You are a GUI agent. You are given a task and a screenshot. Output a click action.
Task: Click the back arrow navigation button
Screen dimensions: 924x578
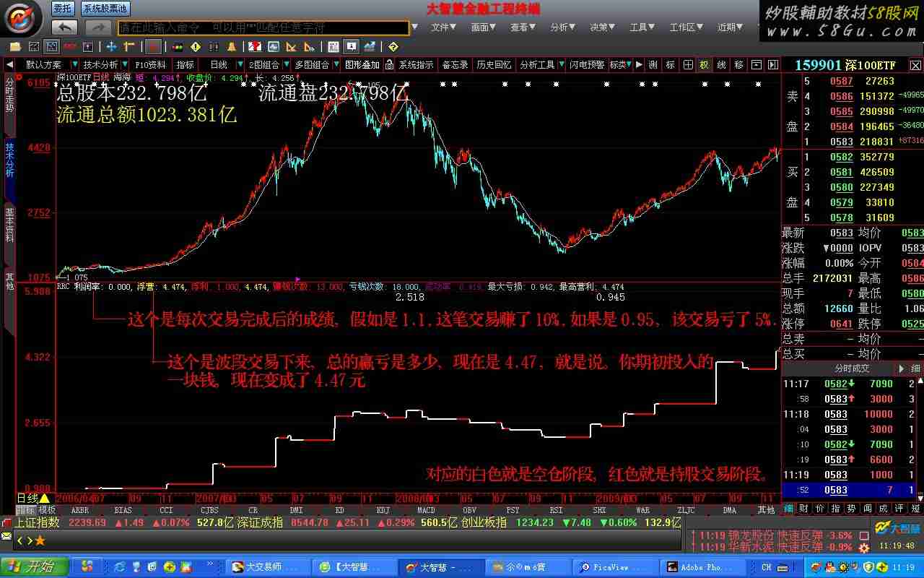point(64,27)
